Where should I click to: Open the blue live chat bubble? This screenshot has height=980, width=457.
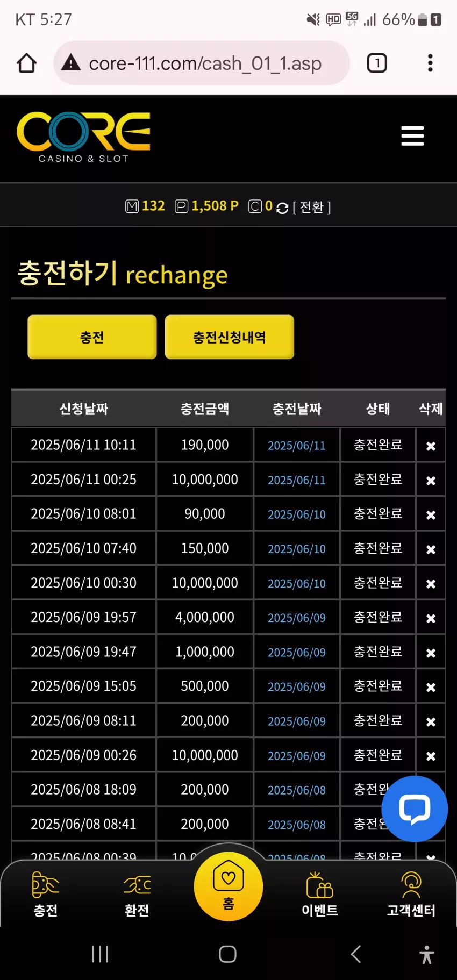coord(415,809)
